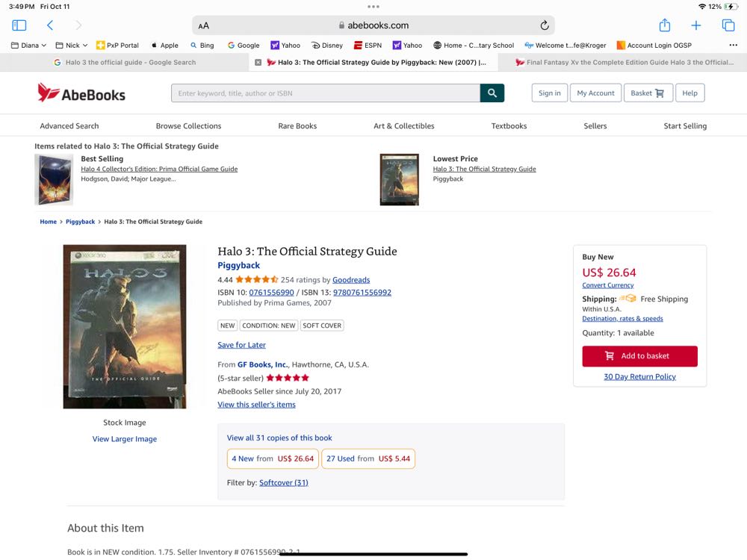Reload the page with refresh icon
Screen dimensions: 747x560
pyautogui.click(x=545, y=25)
